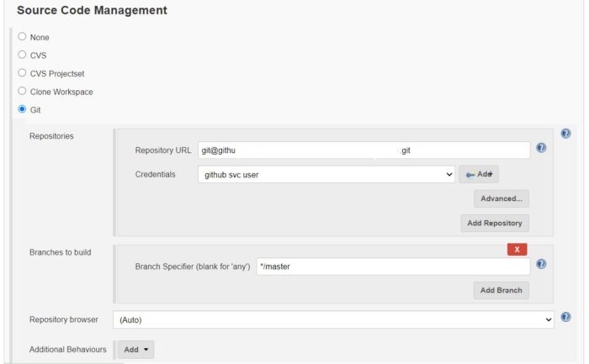Screen dimensions: 589x364
Task: Open help for the Repositories section
Action: click(x=565, y=134)
